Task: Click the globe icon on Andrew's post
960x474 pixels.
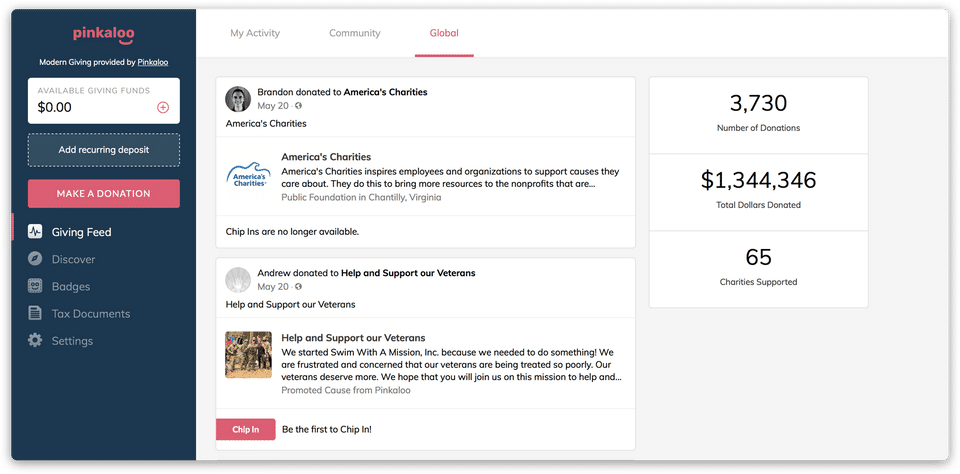Action: click(298, 287)
